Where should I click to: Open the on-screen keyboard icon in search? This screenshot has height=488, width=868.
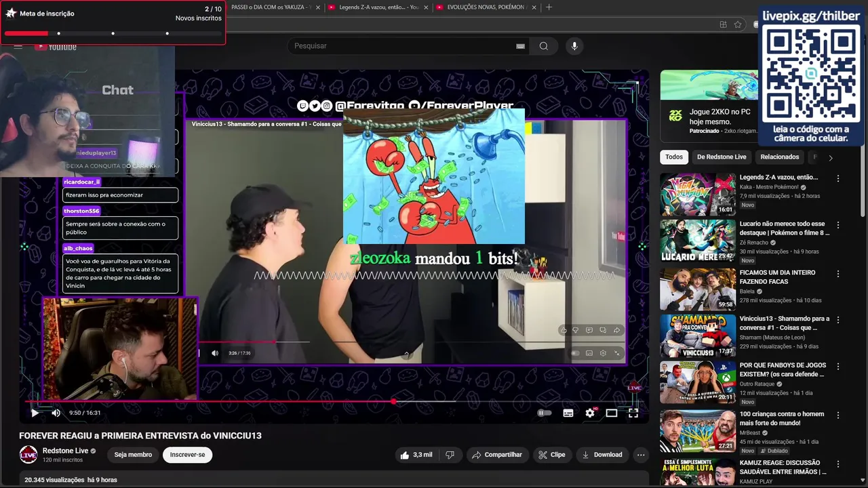click(x=520, y=46)
